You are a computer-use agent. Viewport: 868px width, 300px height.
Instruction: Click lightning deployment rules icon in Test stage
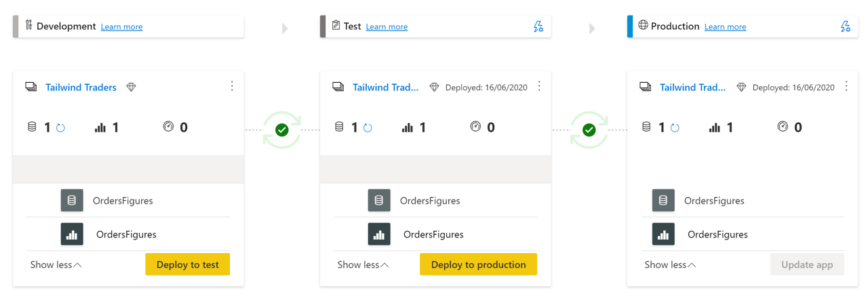[x=538, y=26]
